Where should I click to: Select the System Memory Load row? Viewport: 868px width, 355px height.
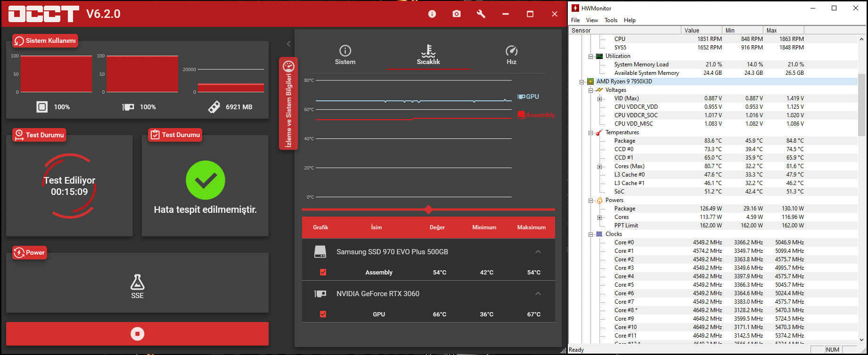(x=712, y=65)
